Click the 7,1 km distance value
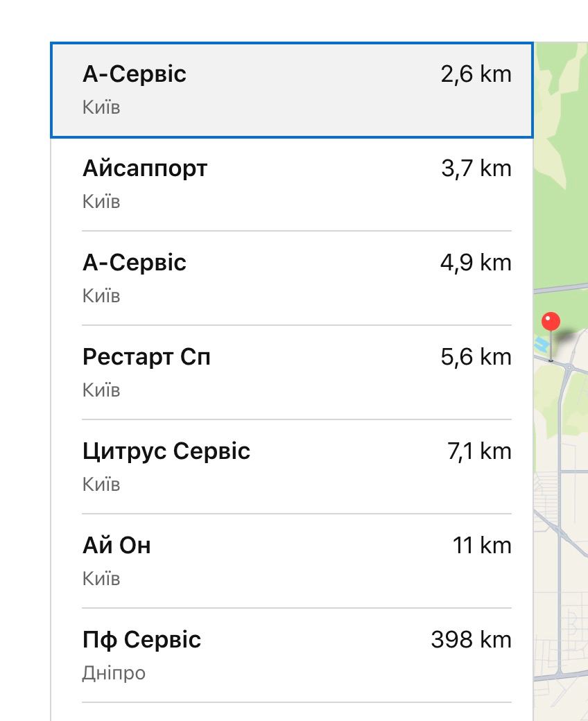This screenshot has width=588, height=721. (x=479, y=451)
